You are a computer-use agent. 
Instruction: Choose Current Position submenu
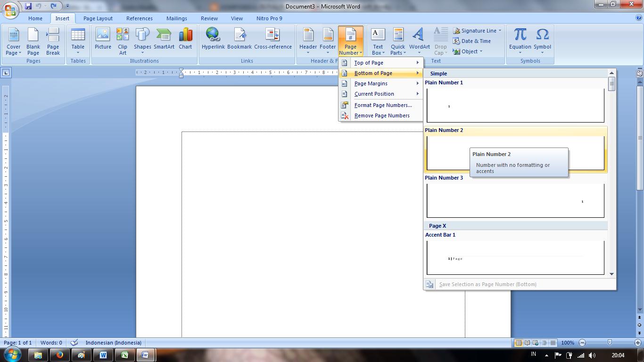pos(380,94)
